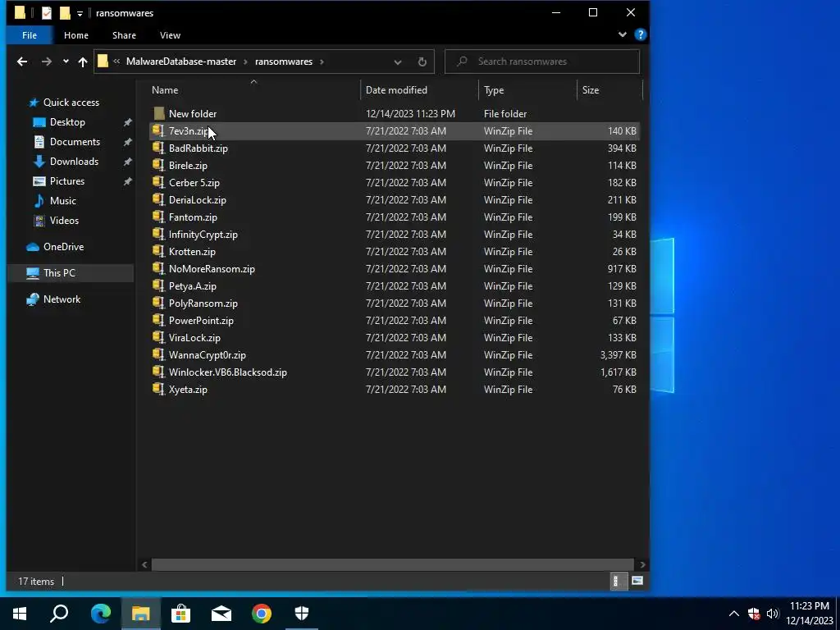This screenshot has width=840, height=630.
Task: Select the InfinityCrypt.zip file name
Action: click(203, 235)
